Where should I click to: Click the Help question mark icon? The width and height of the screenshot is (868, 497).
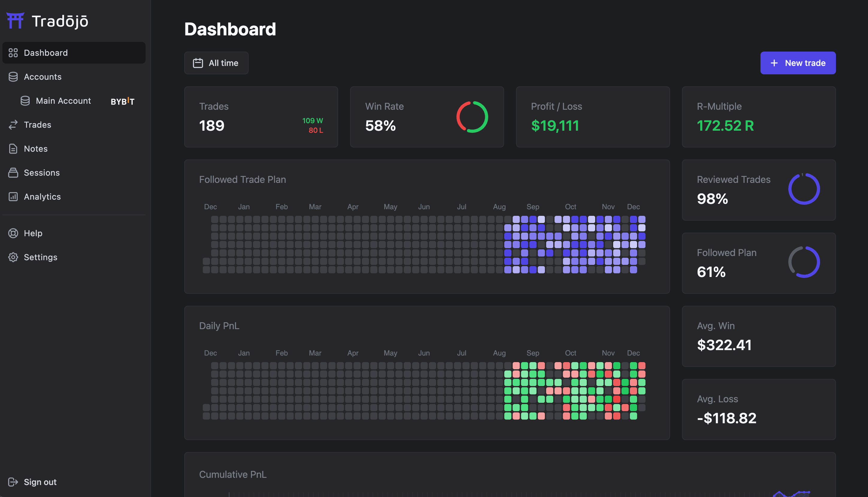click(x=13, y=233)
